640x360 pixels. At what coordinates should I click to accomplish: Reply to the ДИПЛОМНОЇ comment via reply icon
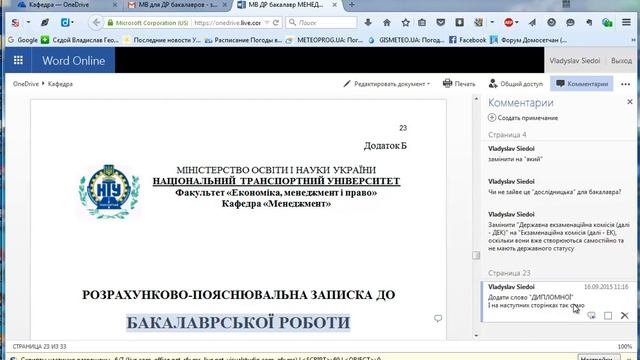pos(591,316)
